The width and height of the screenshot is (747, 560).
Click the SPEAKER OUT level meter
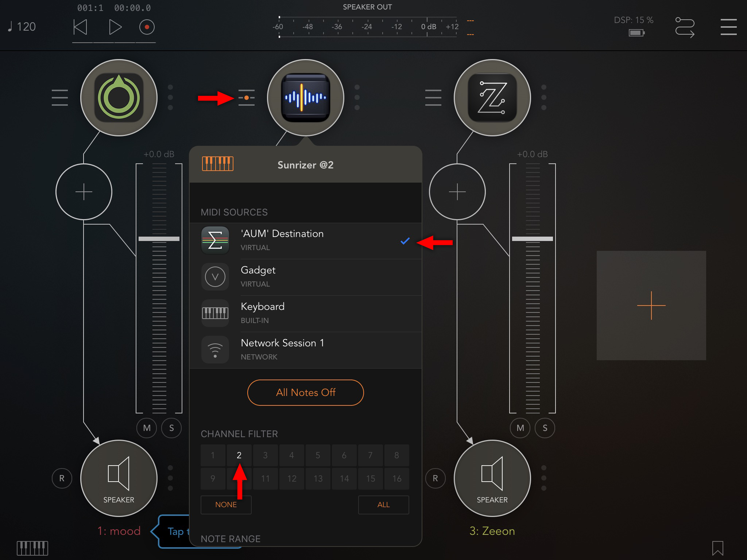point(368,27)
